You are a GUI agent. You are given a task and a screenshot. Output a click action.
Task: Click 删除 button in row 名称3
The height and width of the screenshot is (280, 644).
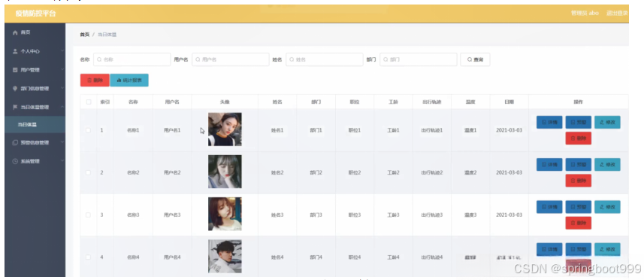[x=579, y=223]
